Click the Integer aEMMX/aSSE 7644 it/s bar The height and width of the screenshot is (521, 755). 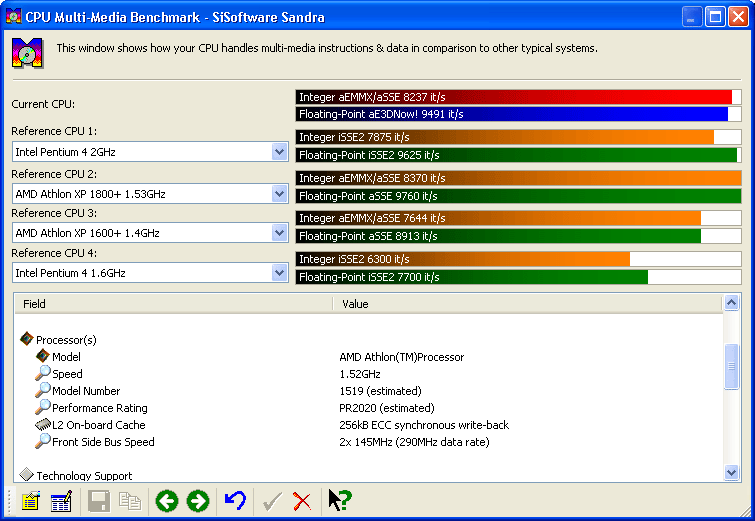(518, 218)
